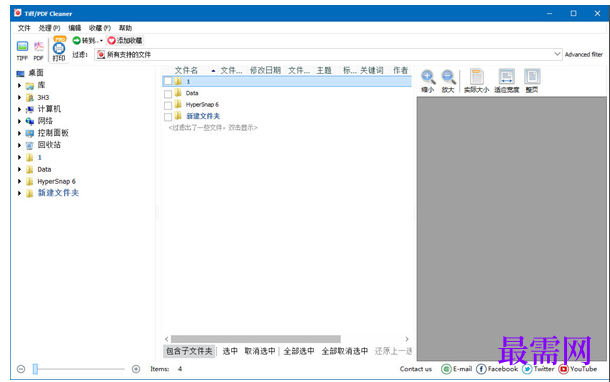Image resolution: width=610 pixels, height=382 pixels.
Task: Click the 选中 button
Action: click(x=230, y=351)
